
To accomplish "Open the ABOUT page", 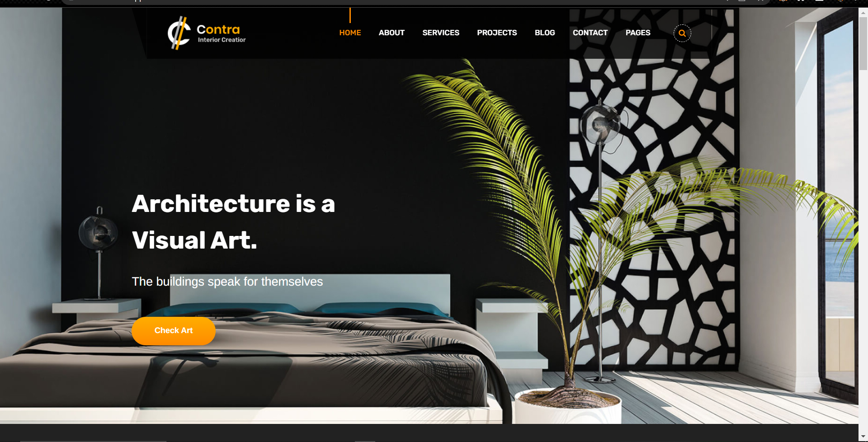I will pos(392,33).
